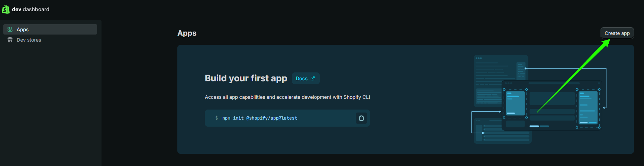Click the three dots on illustration's back window
The width and height of the screenshot is (644, 166).
point(479,58)
